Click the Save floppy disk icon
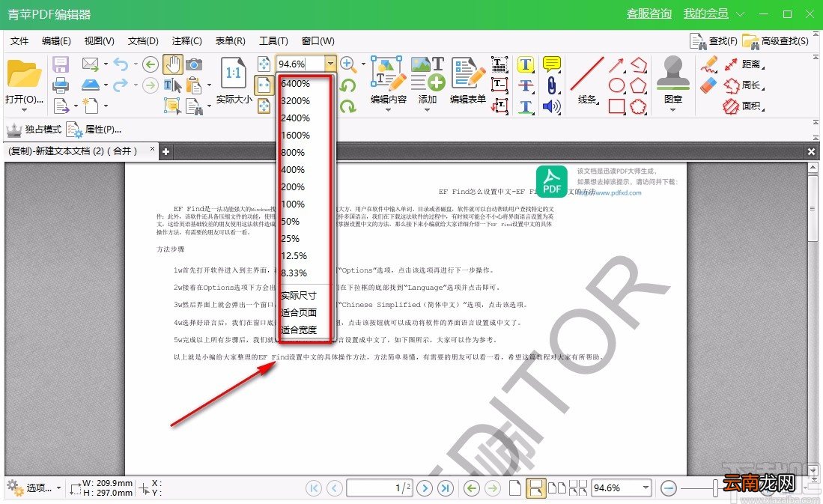This screenshot has height=504, width=823. 61,64
